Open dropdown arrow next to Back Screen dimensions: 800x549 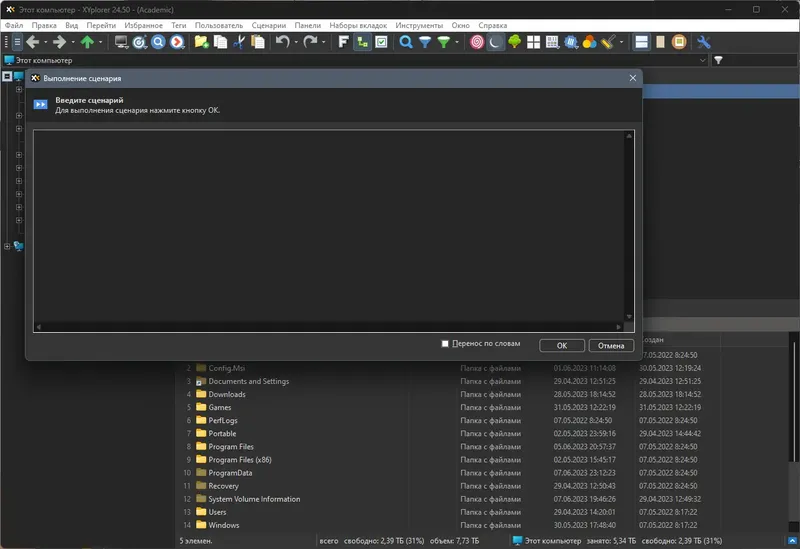tap(45, 42)
